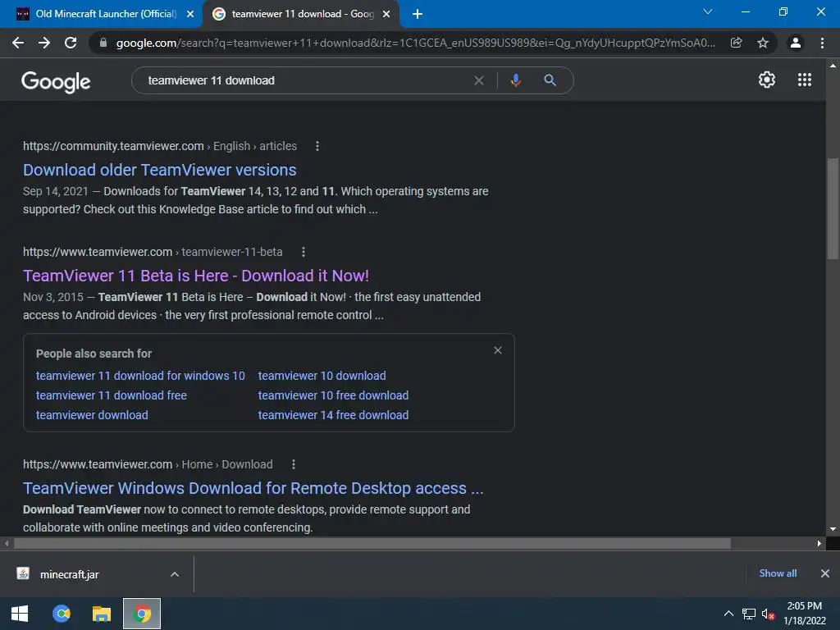
Task: Search teamviewer 10 download suggestion
Action: pyautogui.click(x=322, y=376)
